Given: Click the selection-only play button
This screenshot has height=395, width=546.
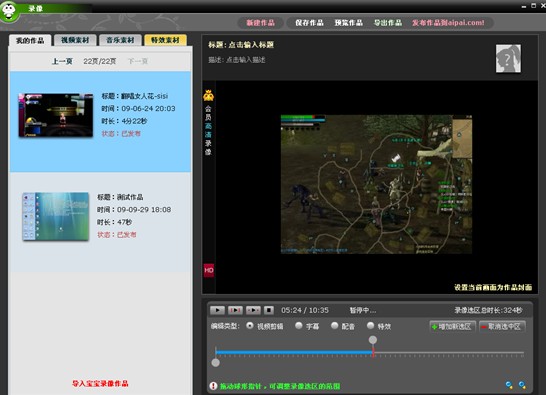Looking at the screenshot, I should [235, 310].
